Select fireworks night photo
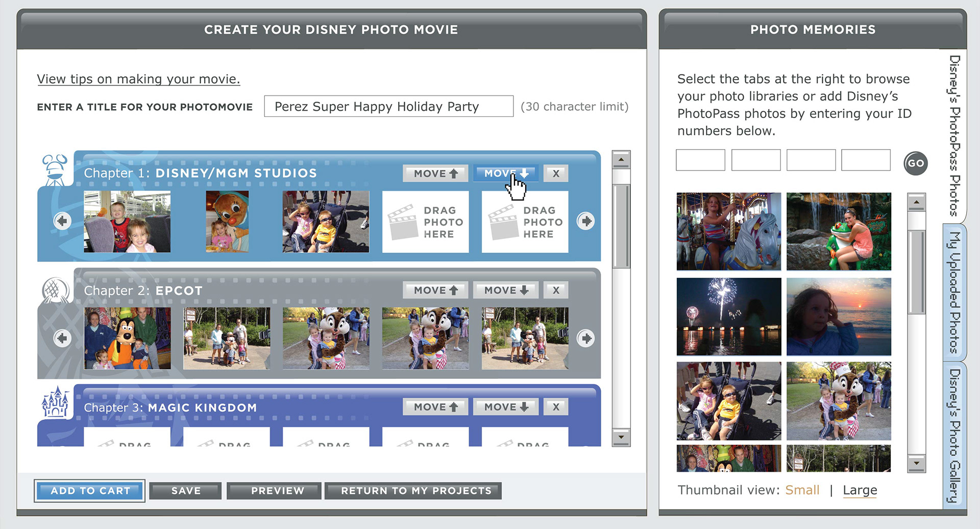The image size is (980, 529). point(729,317)
